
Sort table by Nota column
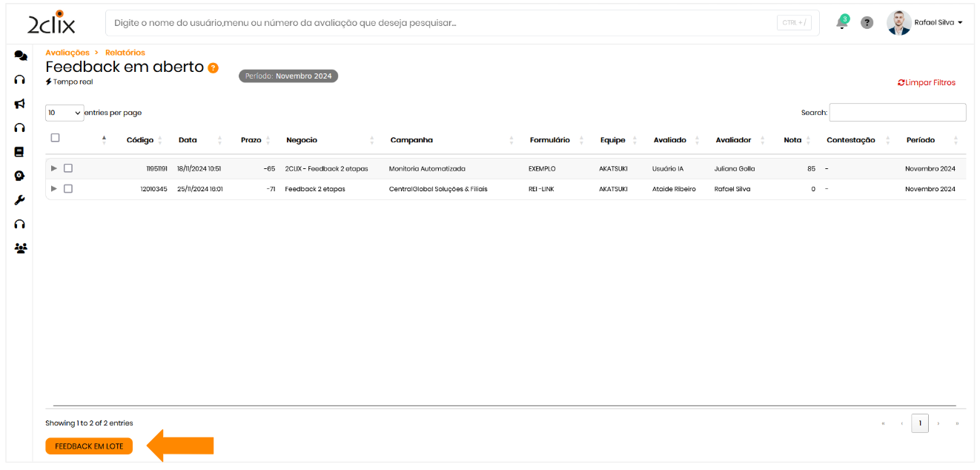(x=792, y=140)
